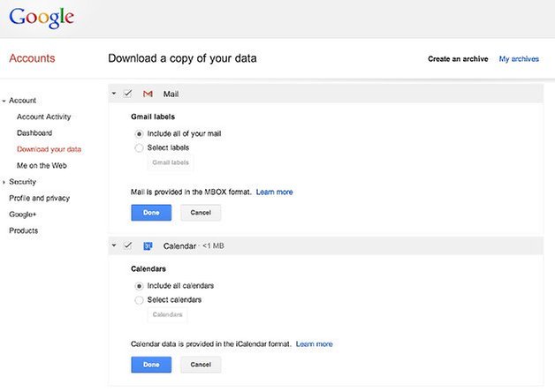The image size is (555, 392).
Task: Click the Mail section title
Action: [x=171, y=94]
